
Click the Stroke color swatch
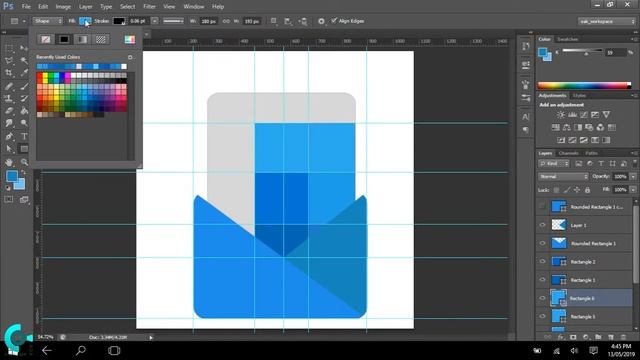point(119,21)
